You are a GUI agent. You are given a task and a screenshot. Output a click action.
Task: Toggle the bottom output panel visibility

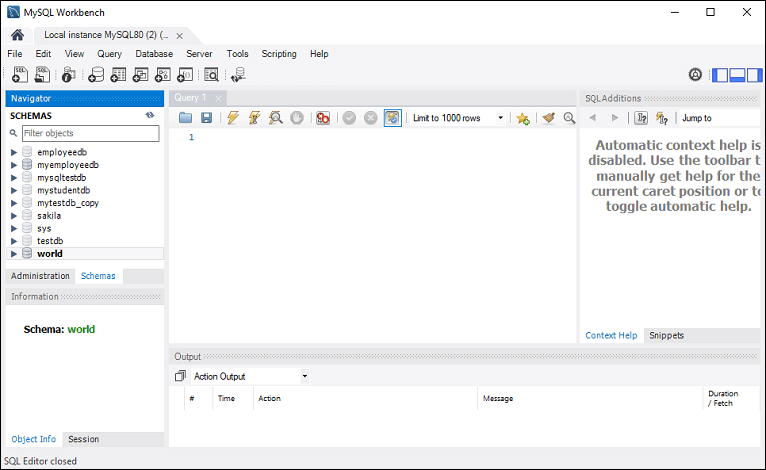point(738,75)
